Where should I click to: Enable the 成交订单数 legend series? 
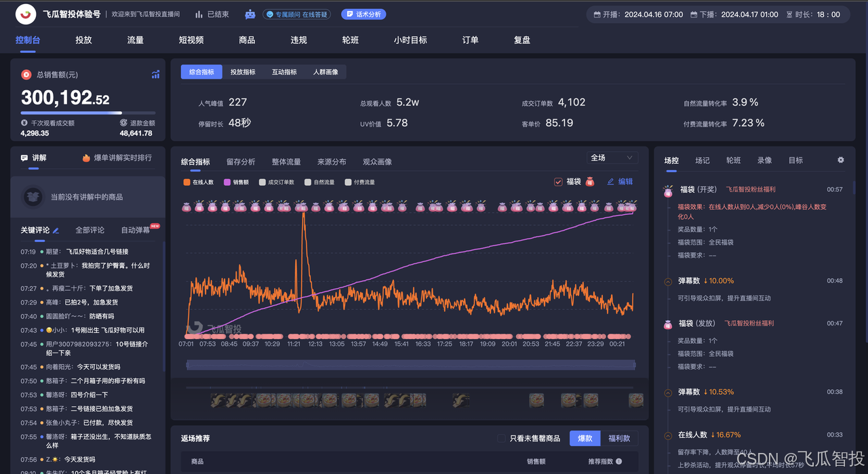tap(277, 182)
